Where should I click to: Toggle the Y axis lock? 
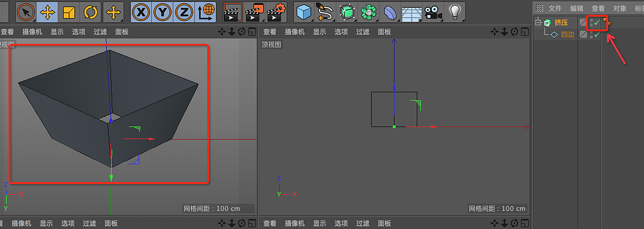pos(162,13)
